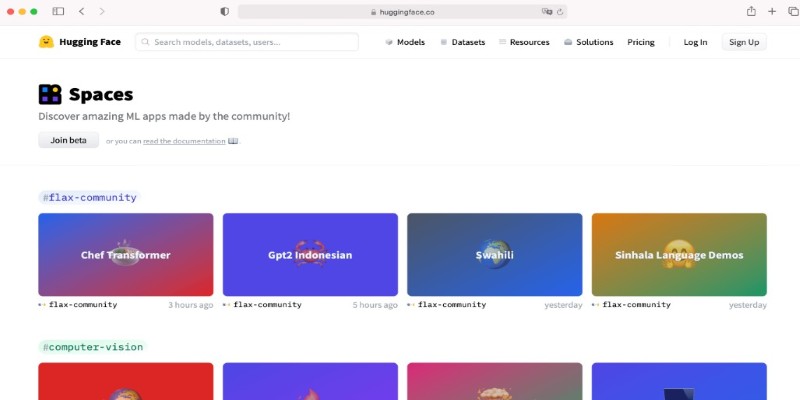Click flax-community avatar under Chef Transformer
The image size is (800, 400).
point(42,305)
